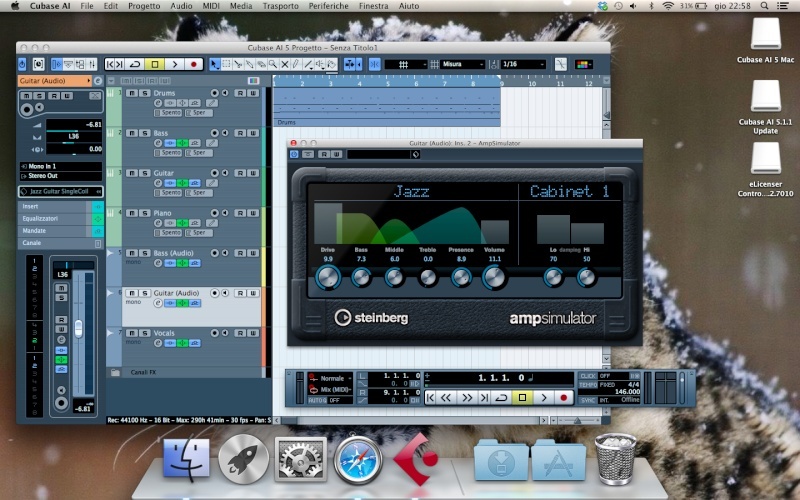The image size is (800, 500).
Task: Click the Cabinet 1 selector
Action: tap(569, 191)
